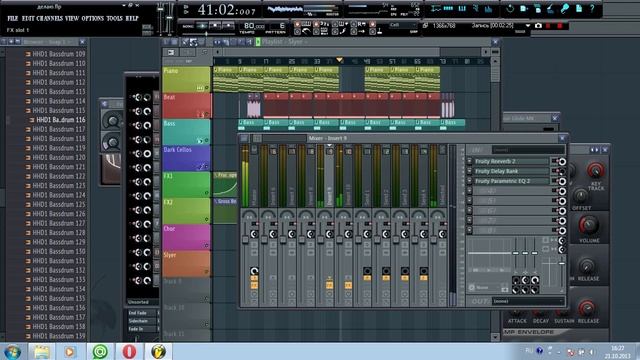Mute the FX2 playlist track
The image size is (640, 360).
207,219
